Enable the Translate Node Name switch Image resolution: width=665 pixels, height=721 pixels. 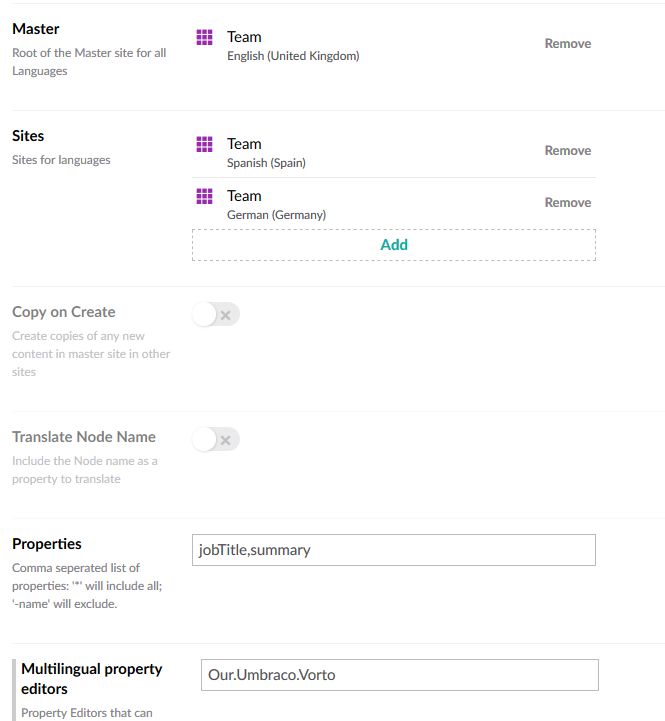pos(216,440)
